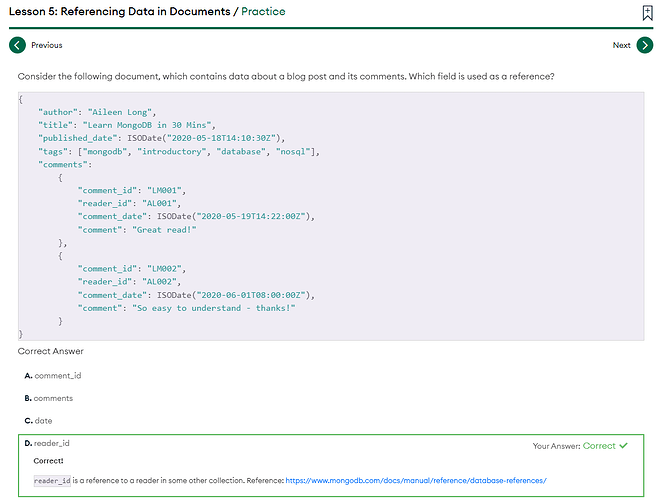Choose answer option B comments
The height and width of the screenshot is (500, 659).
point(53,398)
